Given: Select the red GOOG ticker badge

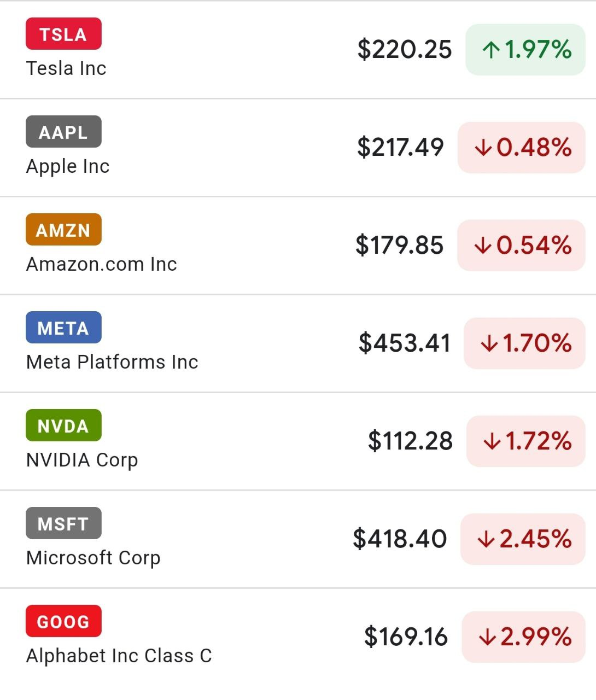Looking at the screenshot, I should pos(63,621).
